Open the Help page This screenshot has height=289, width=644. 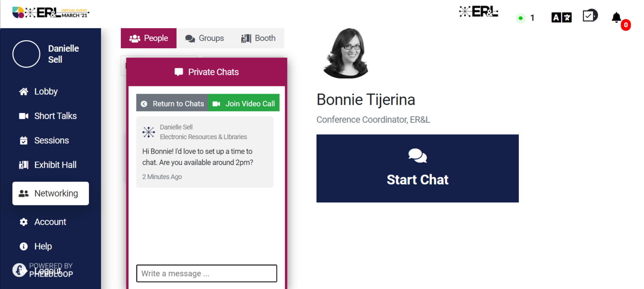[x=43, y=246]
